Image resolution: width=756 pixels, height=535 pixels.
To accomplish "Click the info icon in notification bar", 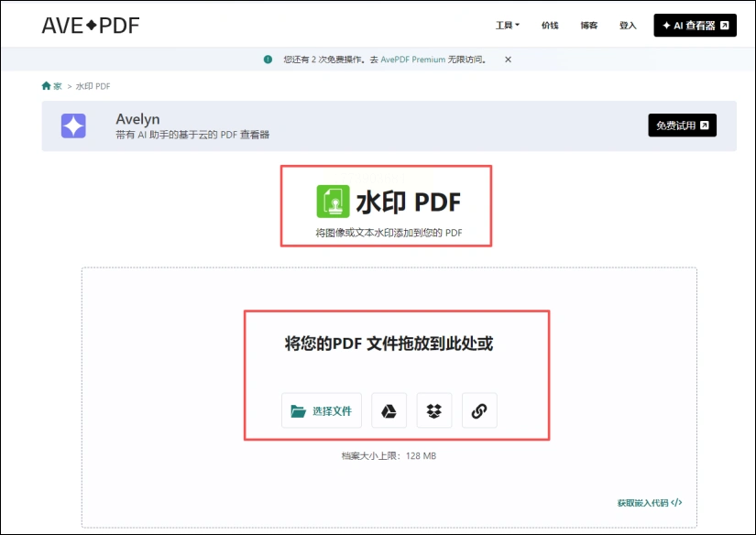I will pos(268,60).
